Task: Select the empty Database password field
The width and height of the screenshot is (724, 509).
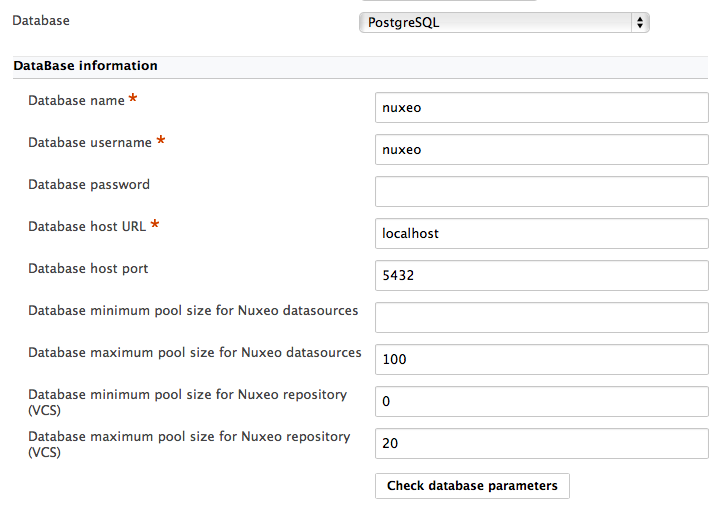Action: click(x=542, y=192)
